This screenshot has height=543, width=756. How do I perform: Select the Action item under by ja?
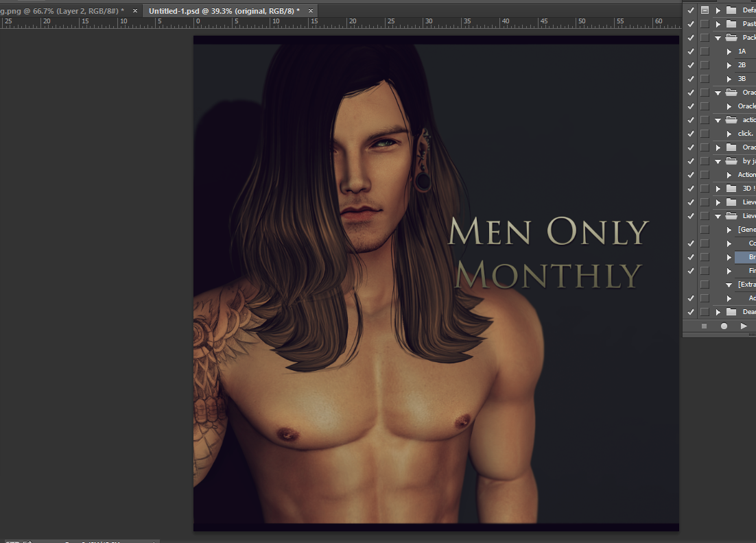tap(746, 174)
